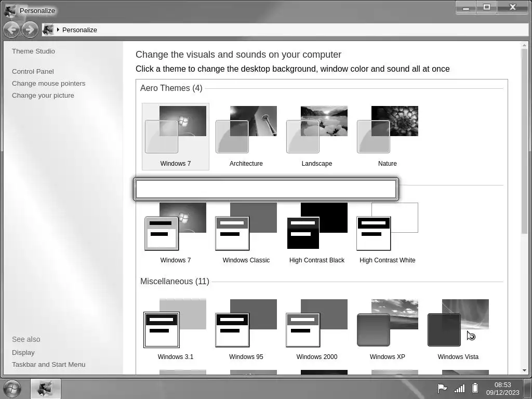This screenshot has height=399, width=532.
Task: Click the scrollbar down arrow
Action: (525, 371)
